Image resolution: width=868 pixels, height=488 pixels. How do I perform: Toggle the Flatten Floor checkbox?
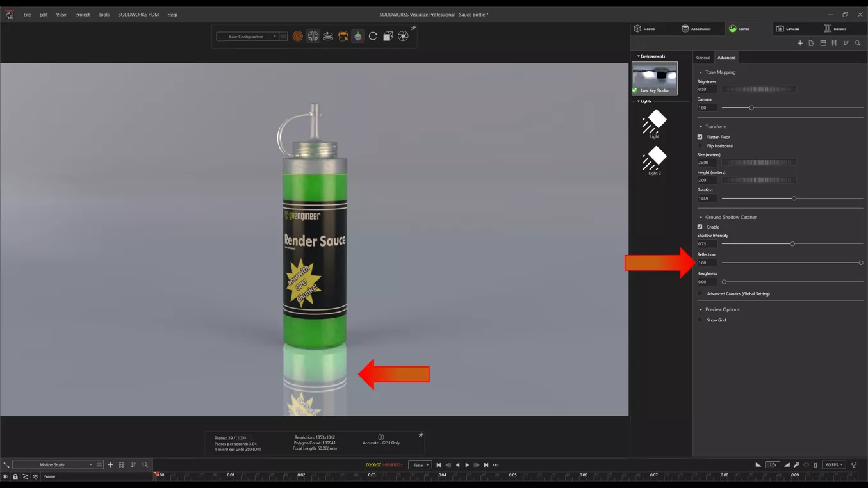pyautogui.click(x=700, y=137)
